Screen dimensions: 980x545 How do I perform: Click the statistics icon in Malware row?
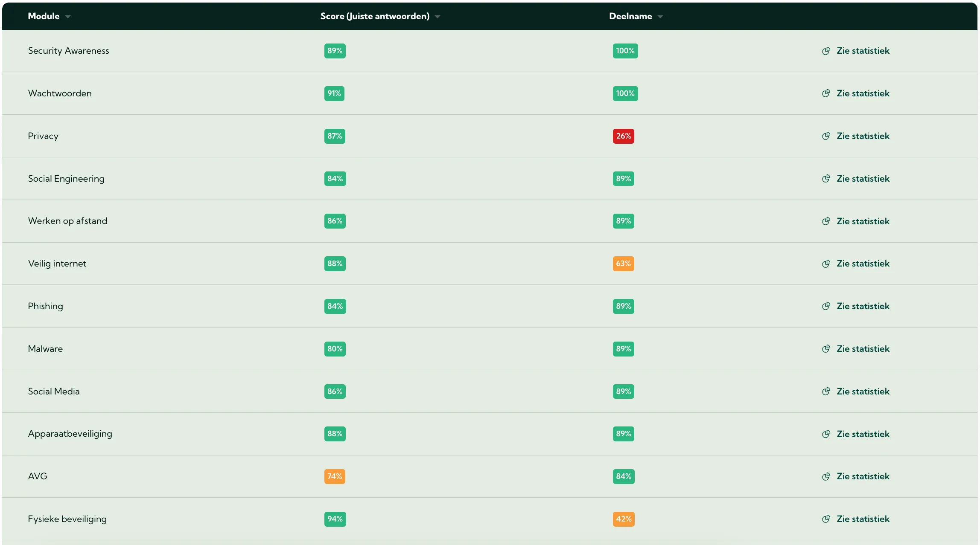point(826,349)
